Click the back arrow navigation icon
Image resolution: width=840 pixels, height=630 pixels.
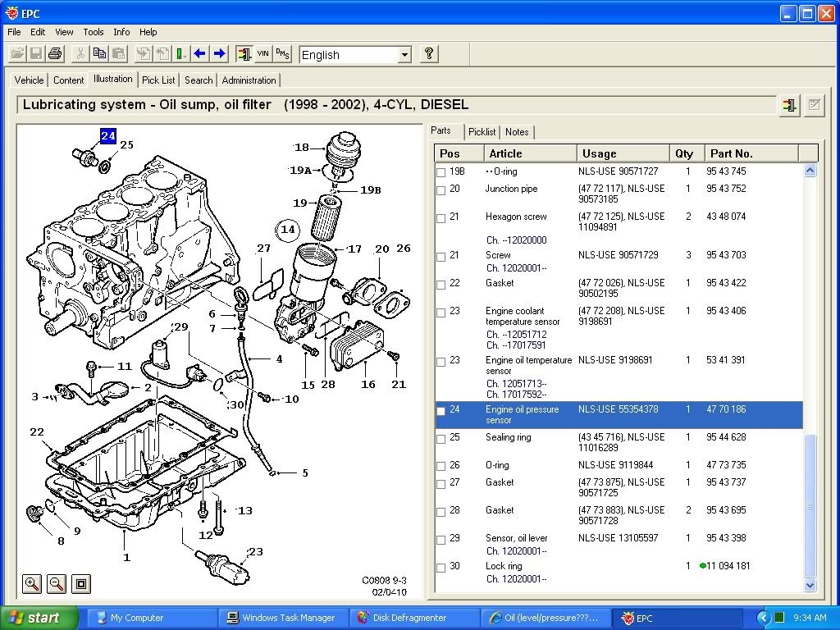click(x=199, y=54)
